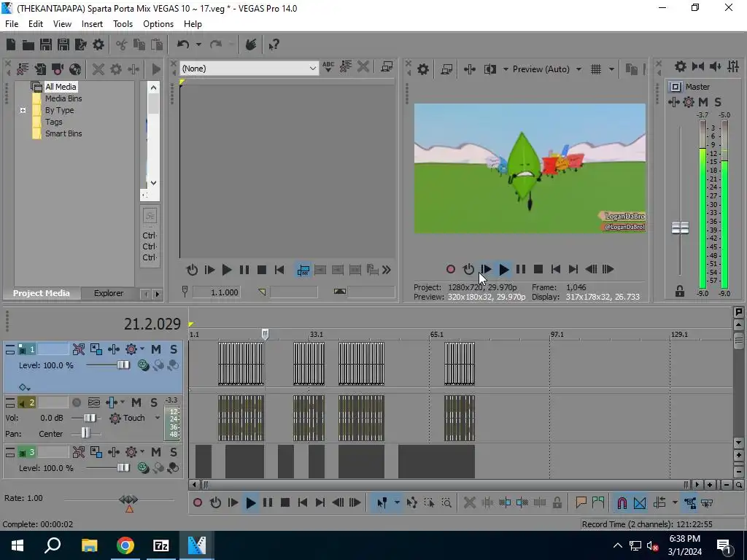Open Auto Ripple mode dropdown arrow
747x560 pixels.
(675, 502)
